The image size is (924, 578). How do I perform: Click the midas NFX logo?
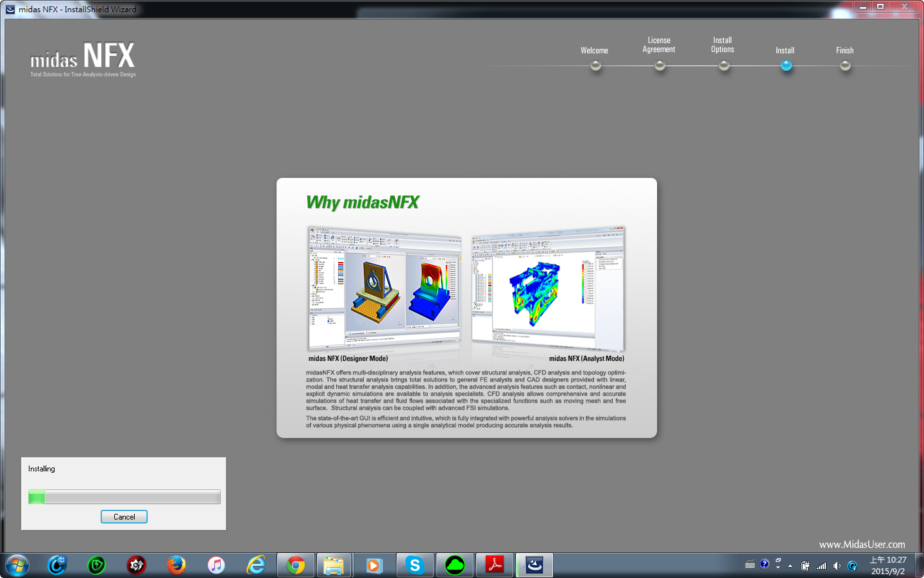83,58
